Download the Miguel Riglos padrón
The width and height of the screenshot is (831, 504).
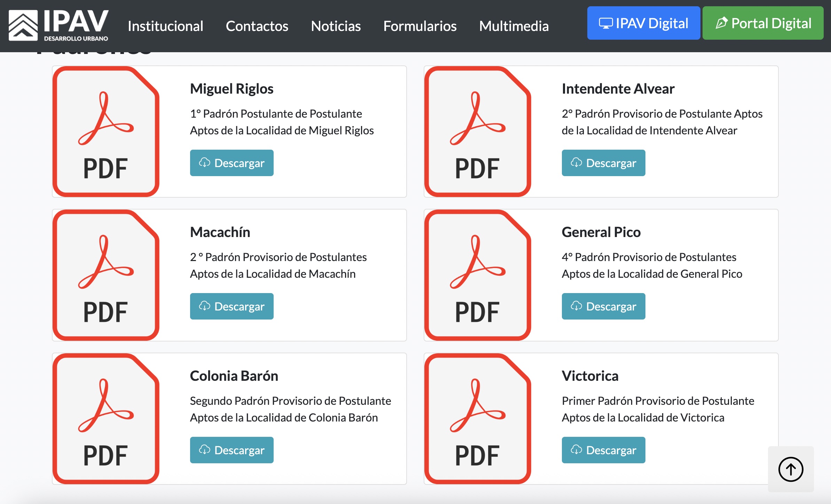[232, 163]
